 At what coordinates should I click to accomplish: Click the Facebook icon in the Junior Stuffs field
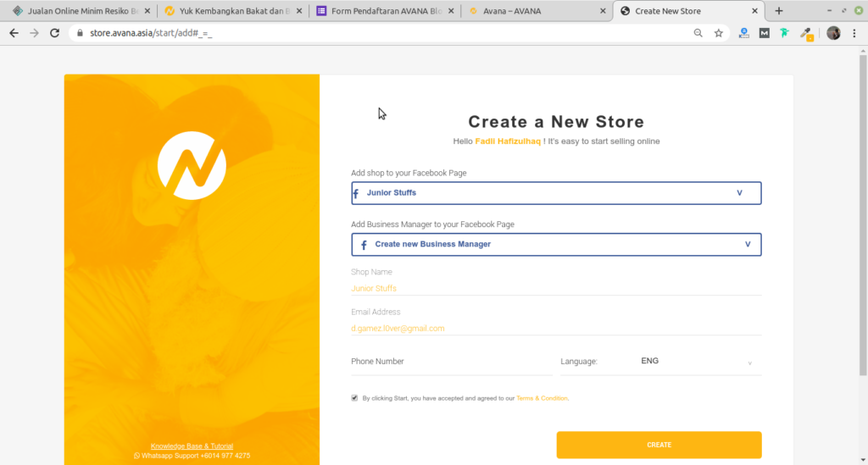(x=356, y=193)
